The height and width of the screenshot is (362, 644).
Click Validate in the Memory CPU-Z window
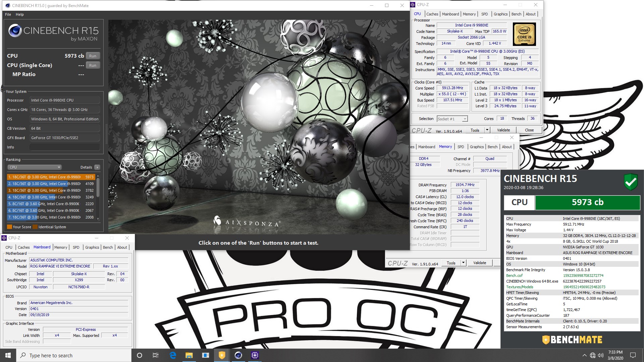479,263
